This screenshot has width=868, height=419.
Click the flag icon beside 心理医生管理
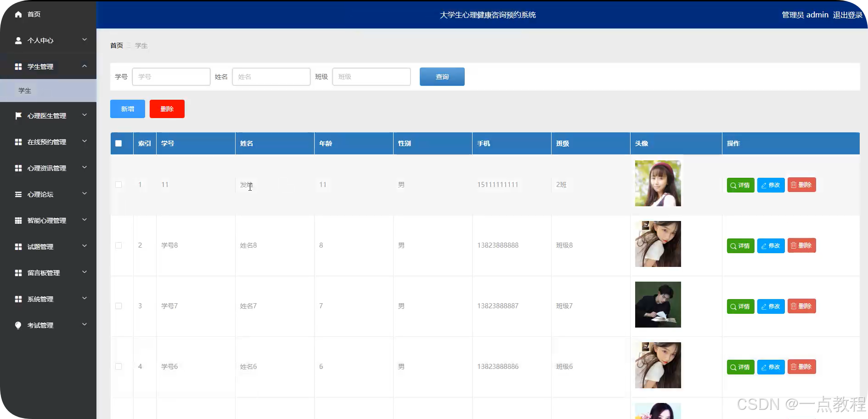tap(18, 116)
